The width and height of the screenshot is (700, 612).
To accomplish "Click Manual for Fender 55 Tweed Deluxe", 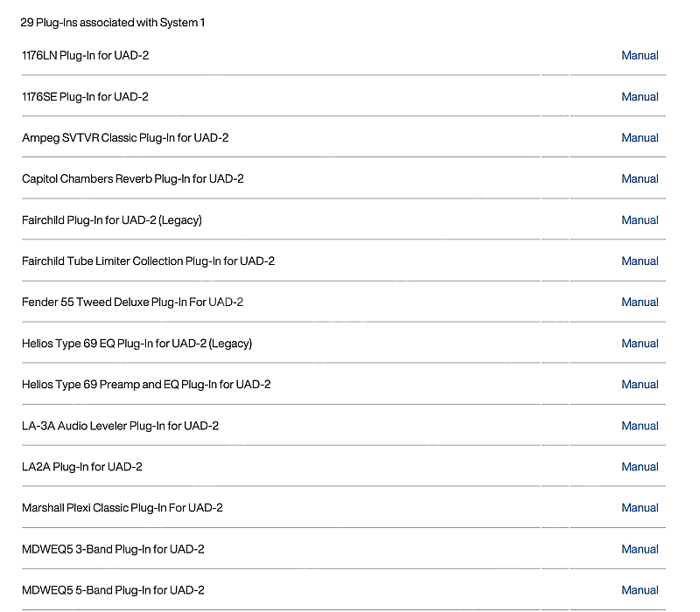I will (640, 303).
